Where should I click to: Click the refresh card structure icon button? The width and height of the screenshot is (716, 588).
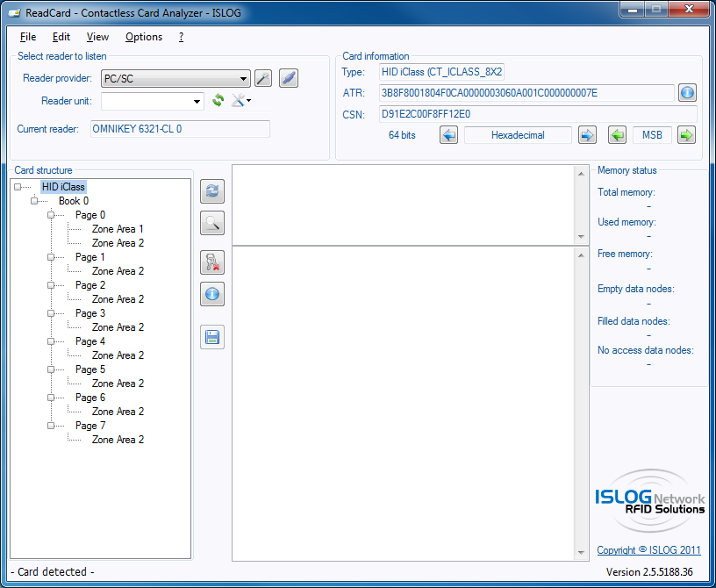(x=212, y=191)
